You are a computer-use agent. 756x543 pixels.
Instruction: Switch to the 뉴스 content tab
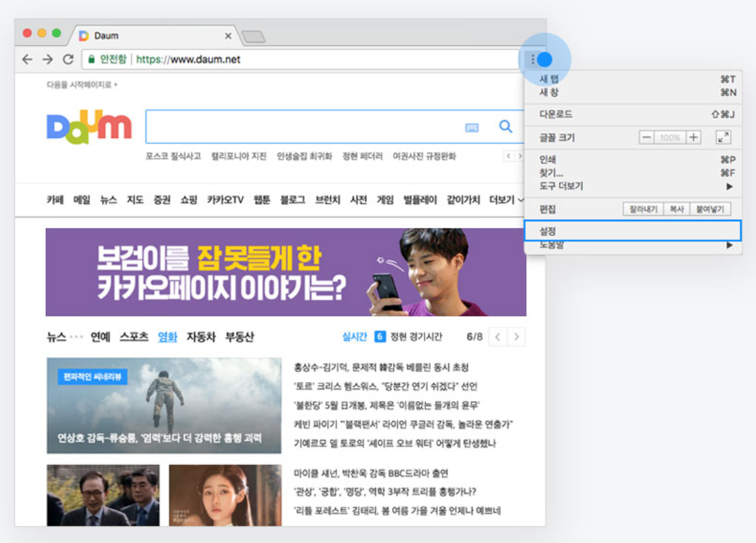click(56, 337)
